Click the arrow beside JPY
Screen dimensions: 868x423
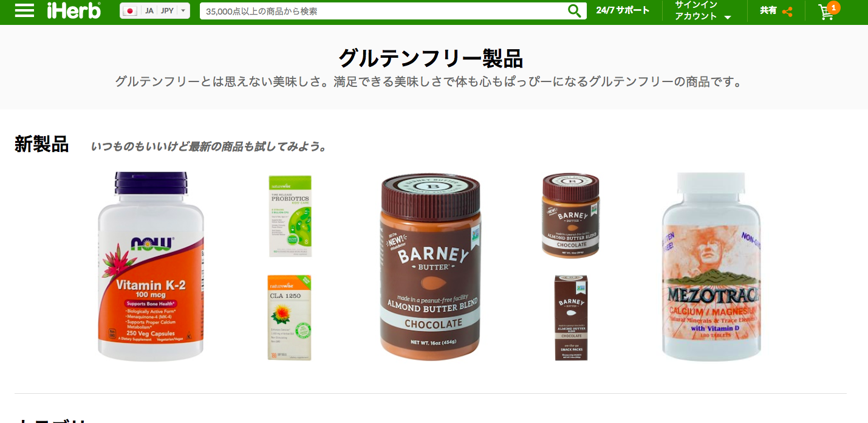(x=183, y=11)
